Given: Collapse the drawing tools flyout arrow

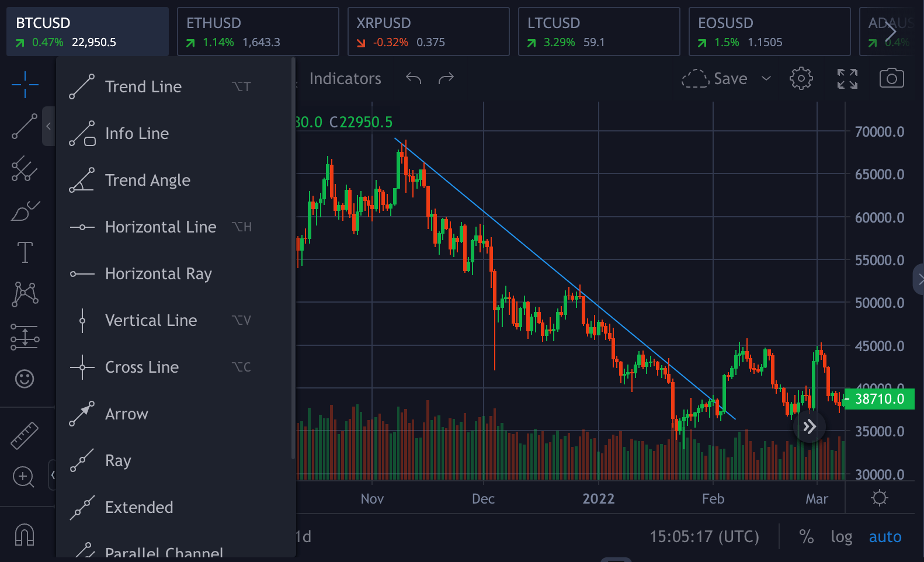Looking at the screenshot, I should tap(48, 126).
